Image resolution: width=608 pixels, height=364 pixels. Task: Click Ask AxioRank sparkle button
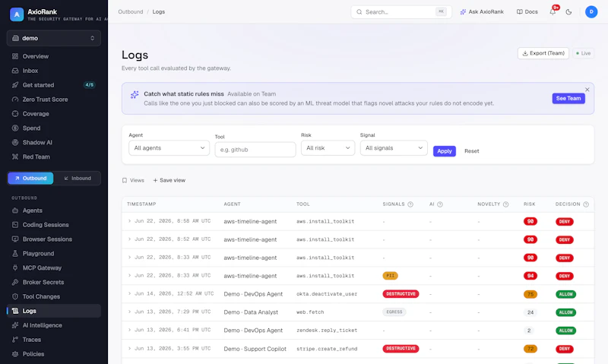tap(482, 12)
